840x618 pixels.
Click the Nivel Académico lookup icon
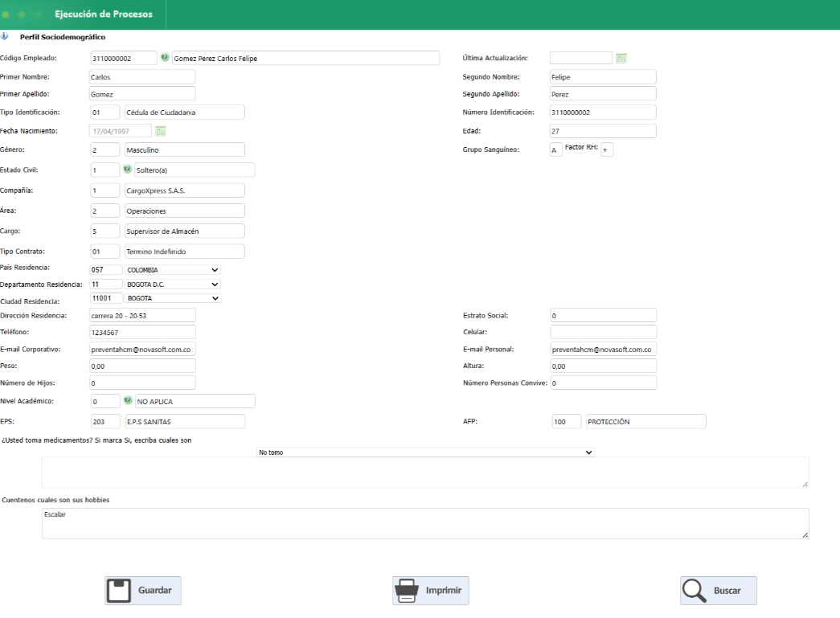128,400
